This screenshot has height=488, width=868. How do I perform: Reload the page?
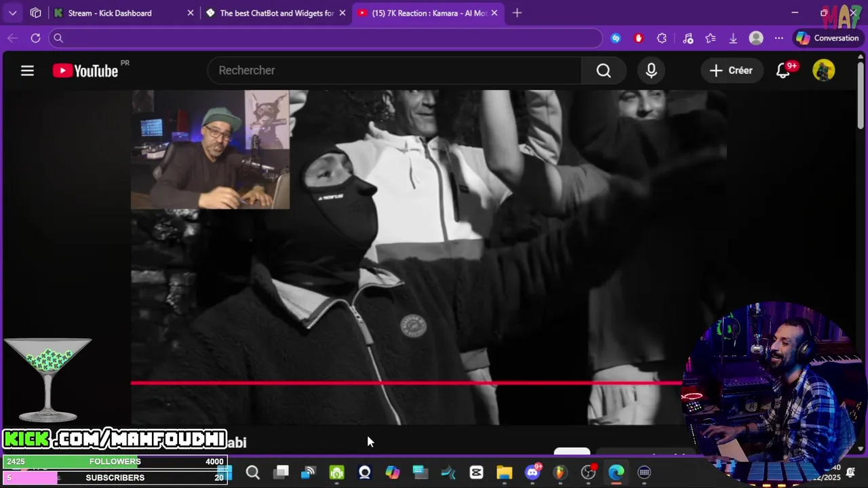(x=35, y=38)
